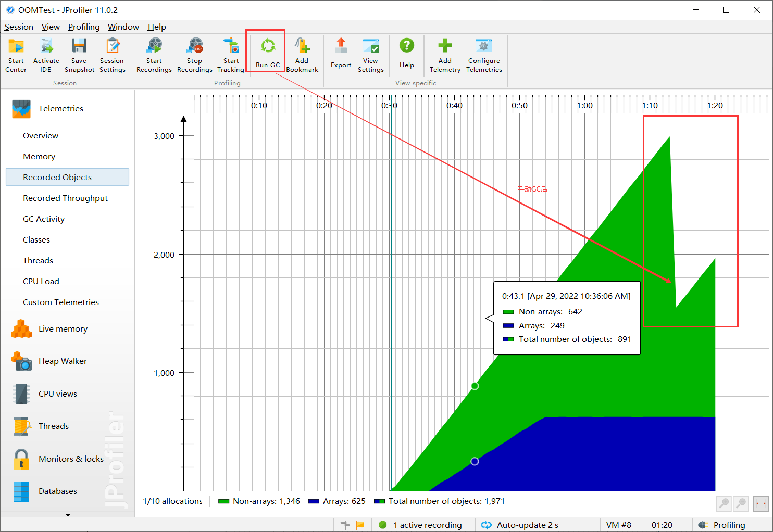The height and width of the screenshot is (532, 773).
Task: Click the orange flag status bar icon
Action: 360,525
